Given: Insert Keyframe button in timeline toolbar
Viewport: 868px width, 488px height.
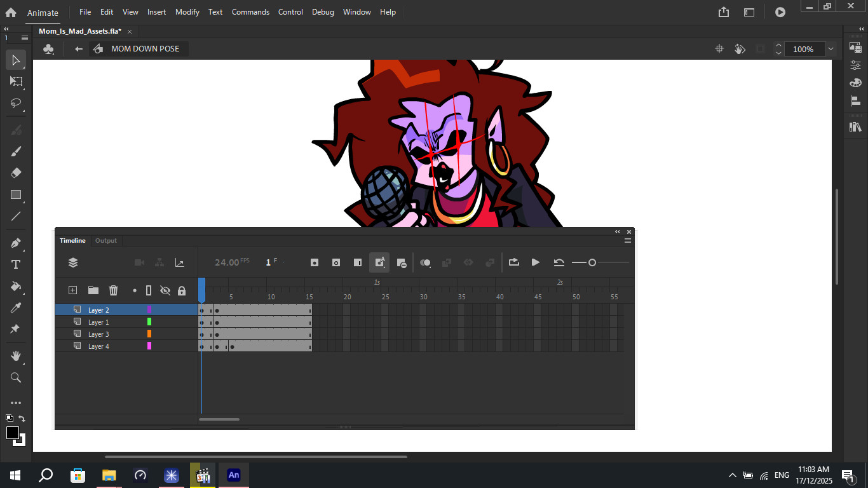Looking at the screenshot, I should pos(314,262).
